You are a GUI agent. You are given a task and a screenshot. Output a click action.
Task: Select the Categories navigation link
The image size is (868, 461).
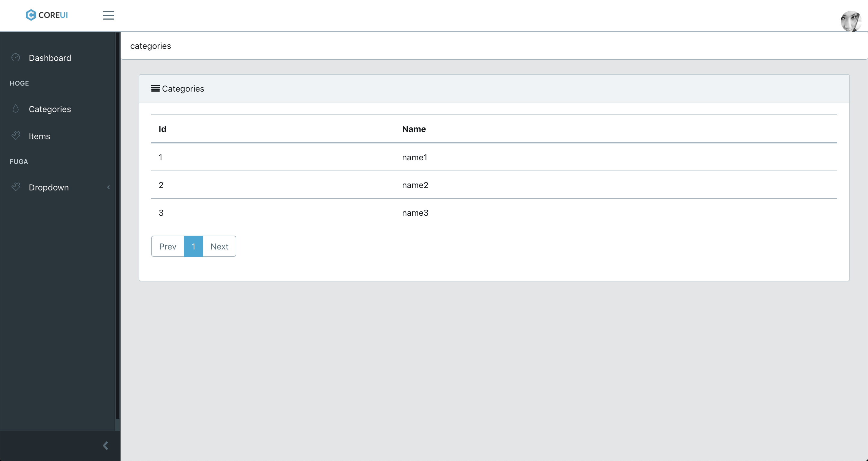[x=50, y=108]
